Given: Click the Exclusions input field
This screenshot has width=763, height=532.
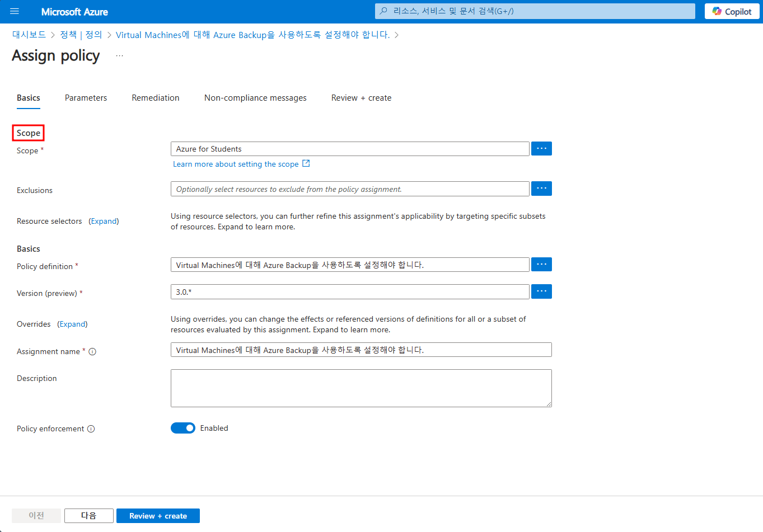Looking at the screenshot, I should [350, 189].
